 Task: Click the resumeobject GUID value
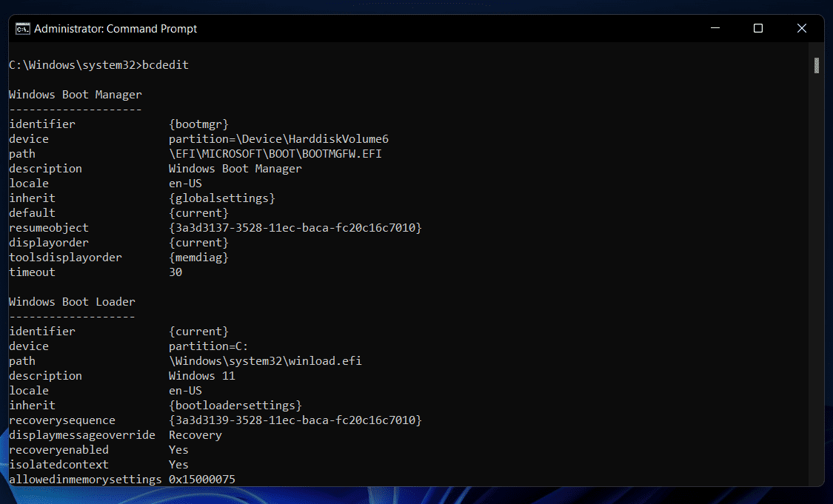click(295, 228)
